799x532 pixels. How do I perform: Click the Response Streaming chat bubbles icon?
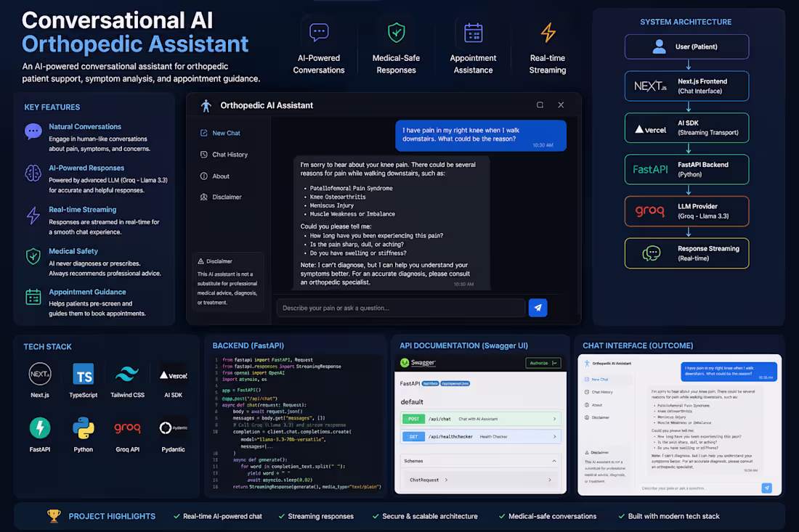coord(652,253)
